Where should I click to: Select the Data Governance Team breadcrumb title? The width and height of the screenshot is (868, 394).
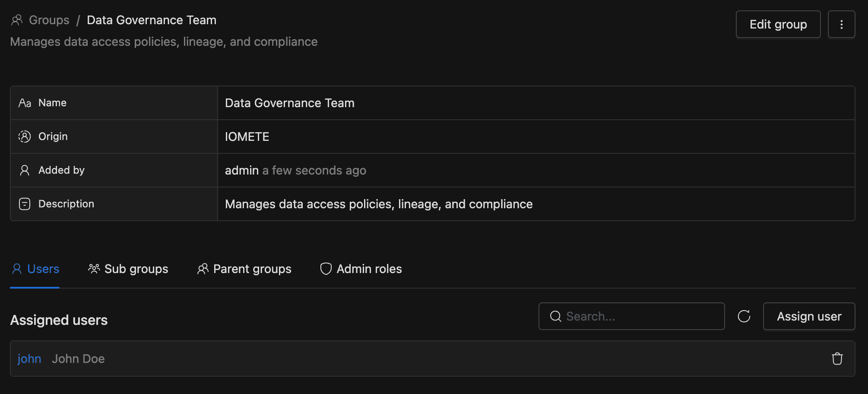(152, 20)
